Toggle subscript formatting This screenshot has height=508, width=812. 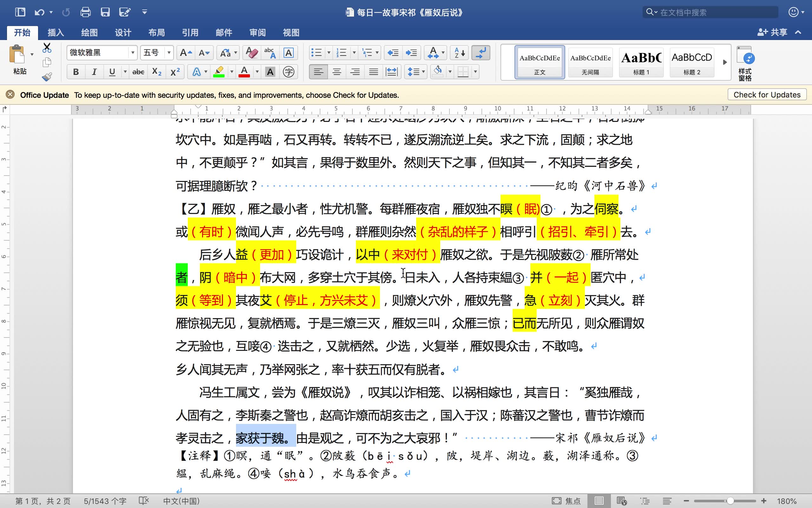pos(157,71)
